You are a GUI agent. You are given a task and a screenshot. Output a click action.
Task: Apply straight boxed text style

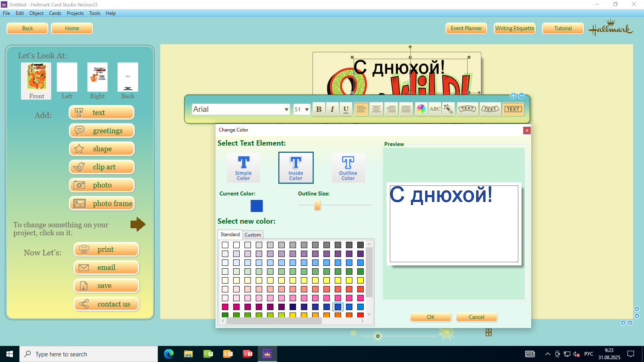point(513,109)
